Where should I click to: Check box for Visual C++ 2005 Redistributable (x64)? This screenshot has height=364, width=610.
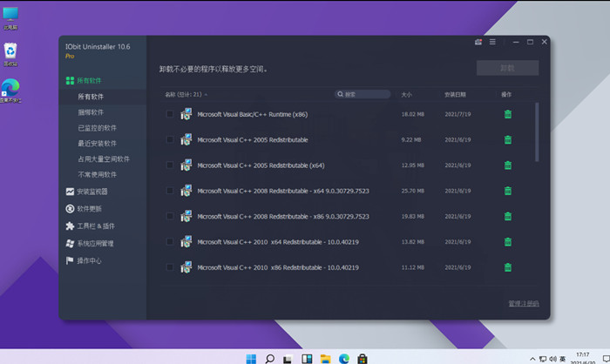tap(170, 165)
